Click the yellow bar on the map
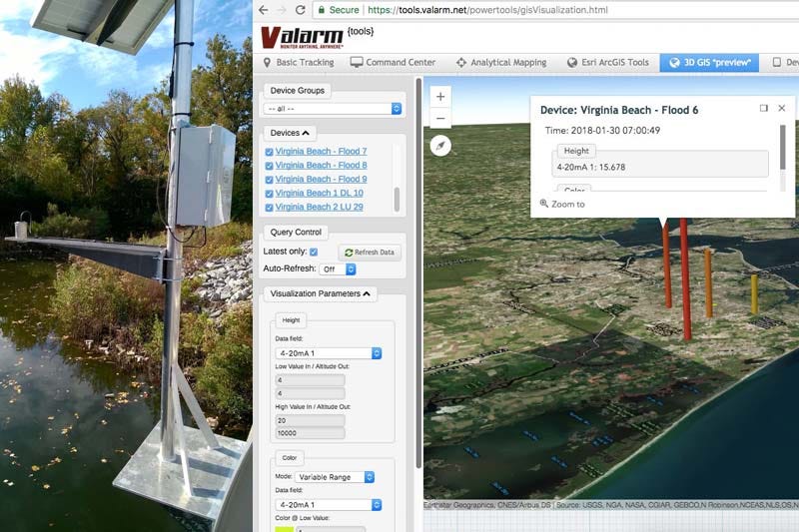The height and width of the screenshot is (532, 799). (x=754, y=293)
